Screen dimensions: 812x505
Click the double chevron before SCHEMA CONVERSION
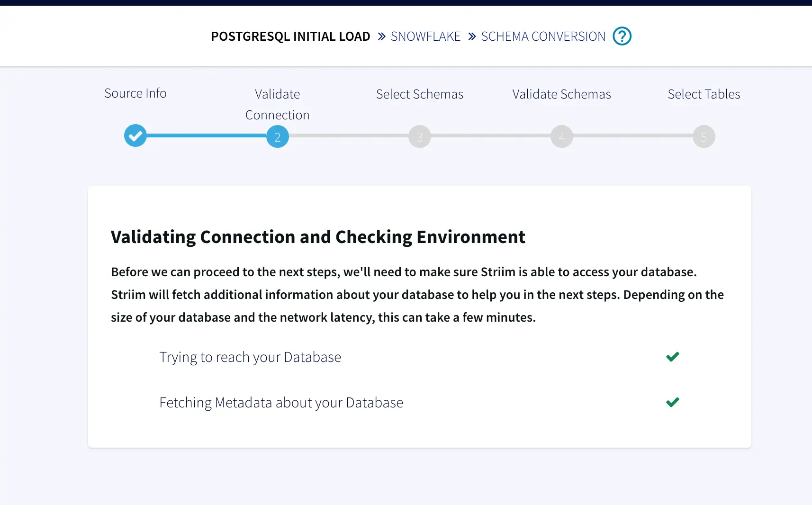472,36
